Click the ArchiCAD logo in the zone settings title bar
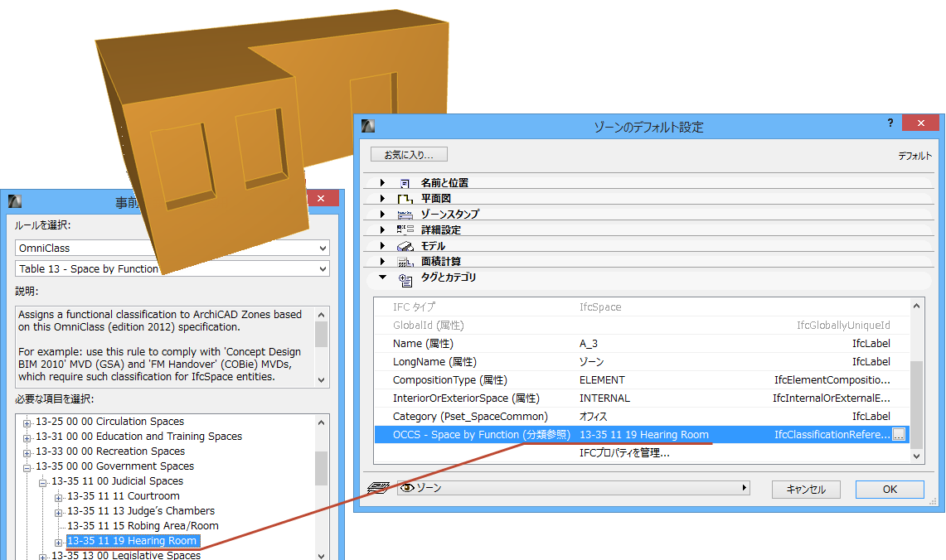The width and height of the screenshot is (946, 560). pyautogui.click(x=368, y=126)
